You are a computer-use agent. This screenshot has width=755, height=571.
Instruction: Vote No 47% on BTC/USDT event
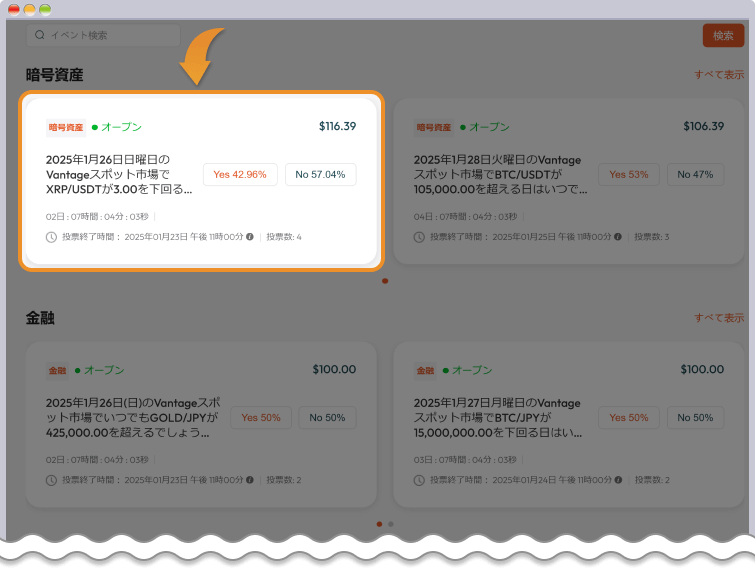point(695,174)
